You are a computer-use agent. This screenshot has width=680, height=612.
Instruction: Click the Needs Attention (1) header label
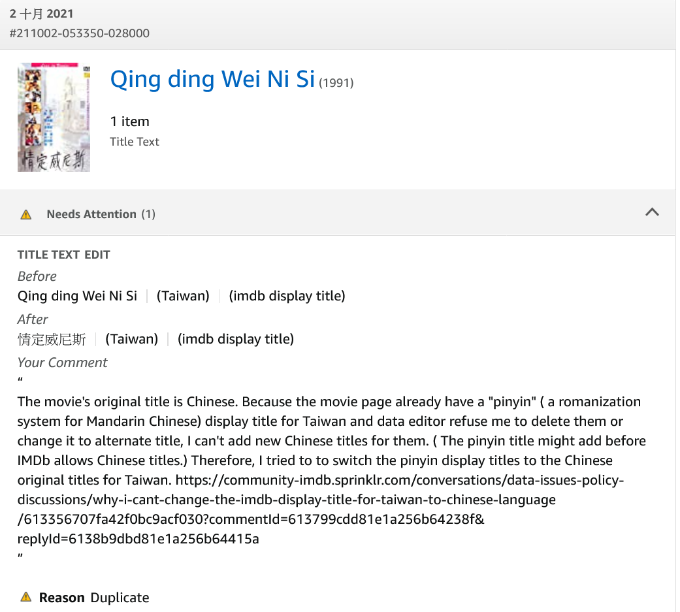[x=100, y=214]
